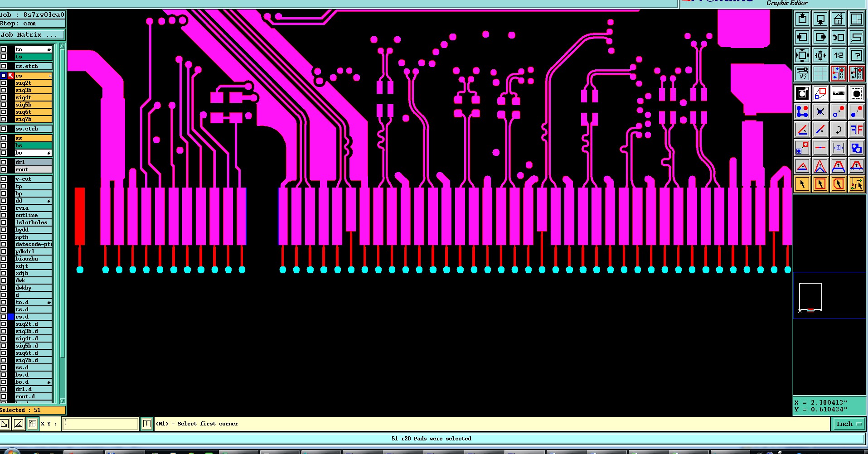Select the sig3b layer name
The image size is (868, 454).
click(33, 90)
